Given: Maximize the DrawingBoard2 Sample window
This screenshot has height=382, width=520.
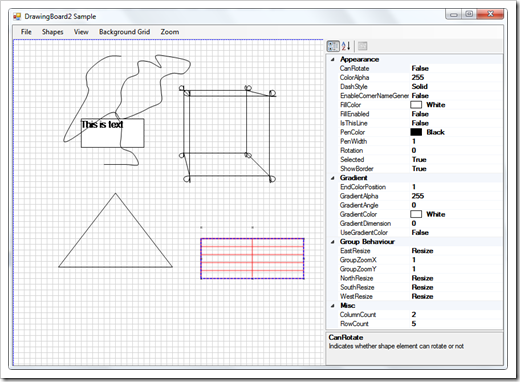Looking at the screenshot, I should [469, 14].
